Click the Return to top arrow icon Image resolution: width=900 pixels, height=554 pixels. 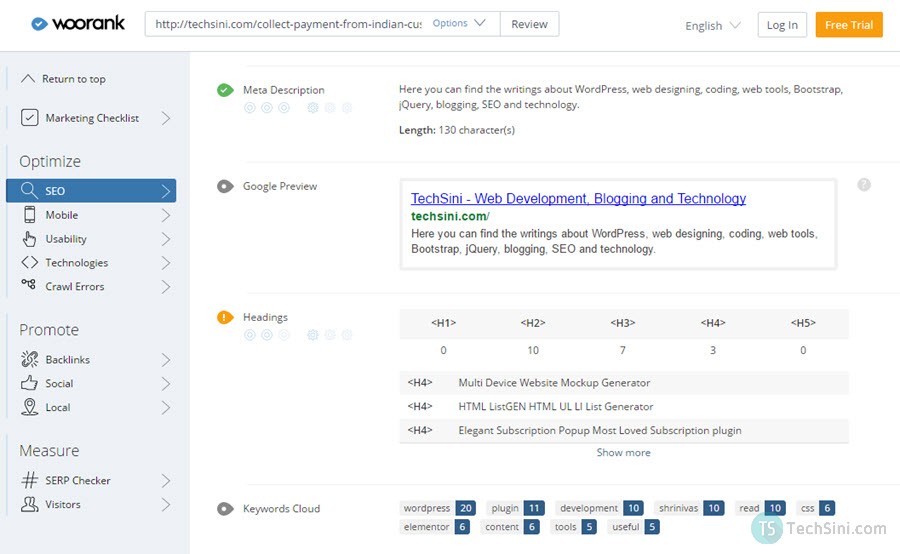[x=28, y=79]
